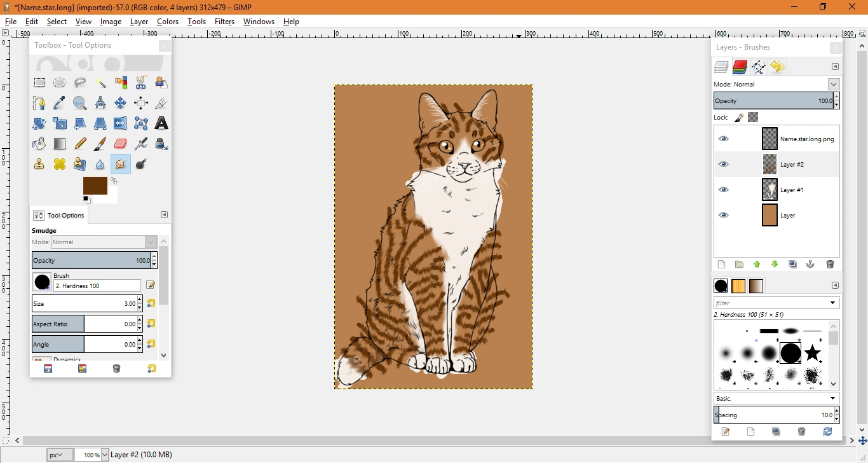
Task: Select the Ellipse Select tool
Action: pos(60,83)
